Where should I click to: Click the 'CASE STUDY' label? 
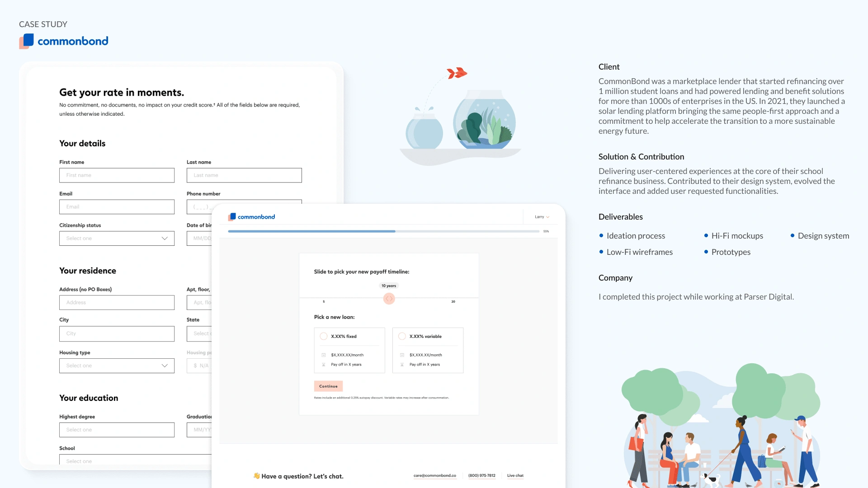pyautogui.click(x=43, y=24)
